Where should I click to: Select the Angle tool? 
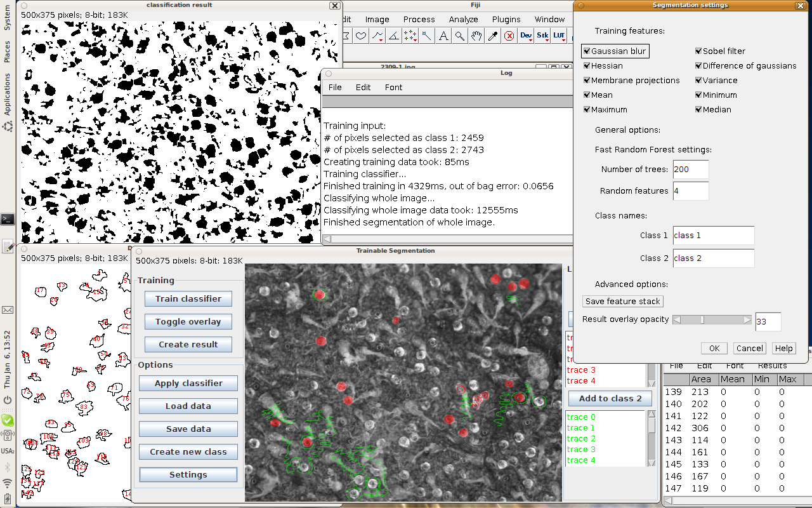point(394,36)
